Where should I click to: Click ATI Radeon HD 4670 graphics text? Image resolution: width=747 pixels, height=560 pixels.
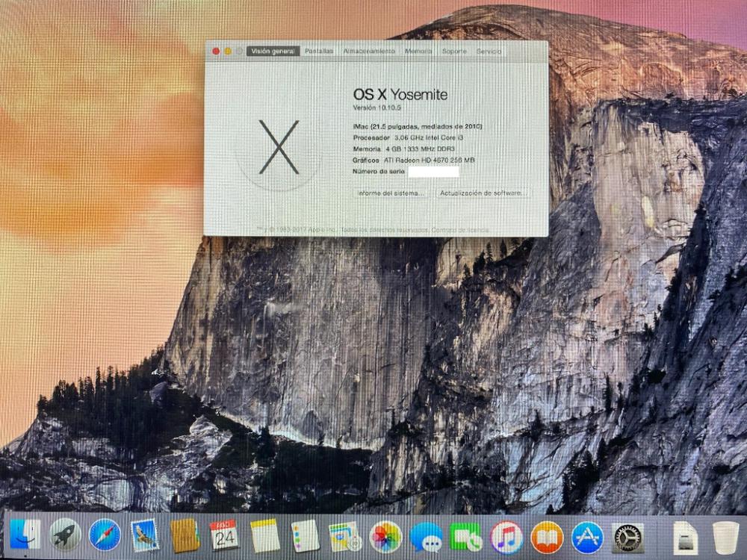click(430, 161)
